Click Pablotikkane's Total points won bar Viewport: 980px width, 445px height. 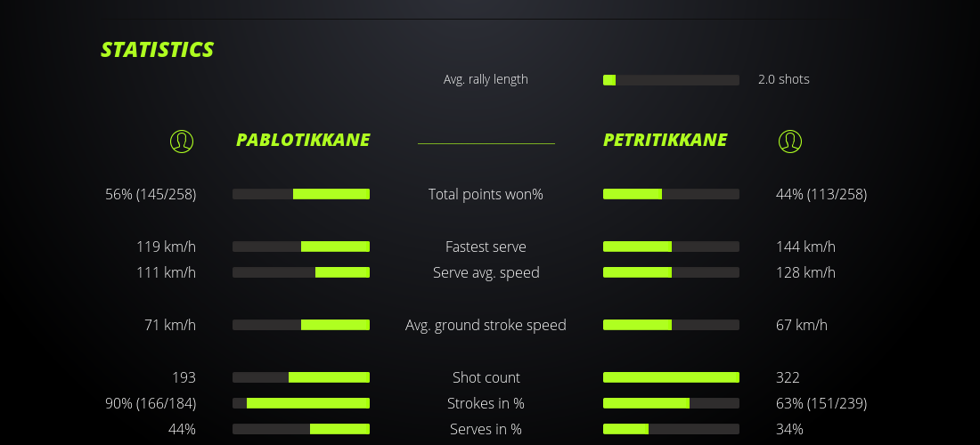pos(301,194)
